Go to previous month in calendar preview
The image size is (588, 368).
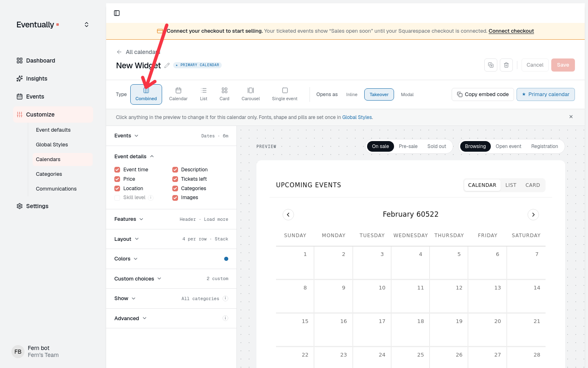[x=288, y=215]
